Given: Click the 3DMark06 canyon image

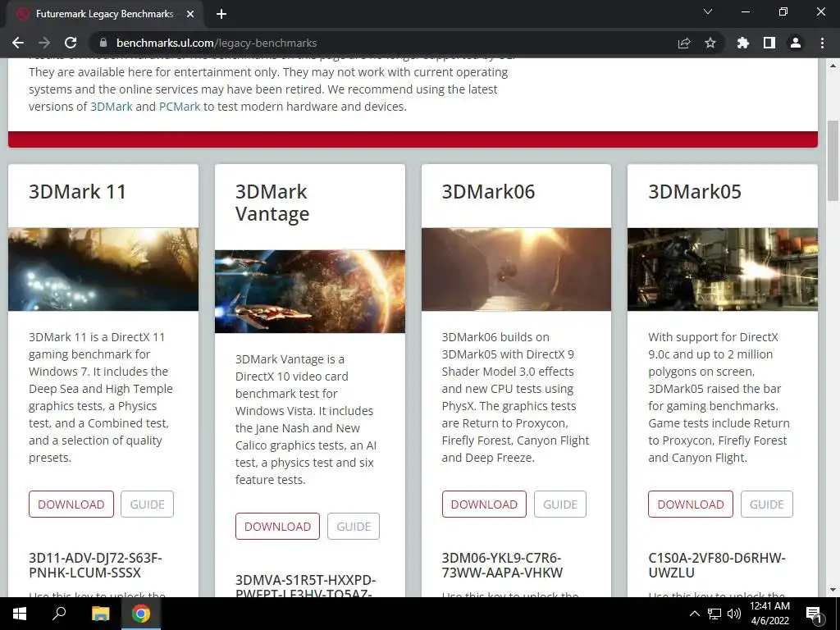Looking at the screenshot, I should click(517, 269).
